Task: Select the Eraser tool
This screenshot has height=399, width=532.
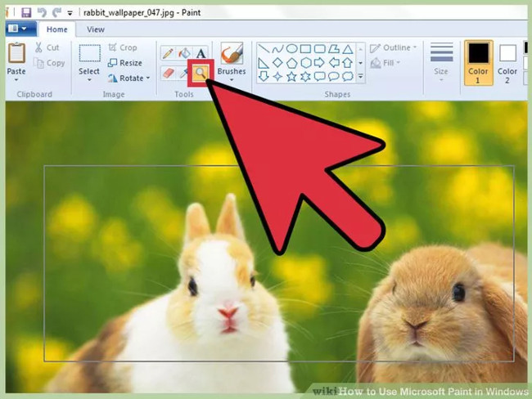Action: tap(168, 73)
